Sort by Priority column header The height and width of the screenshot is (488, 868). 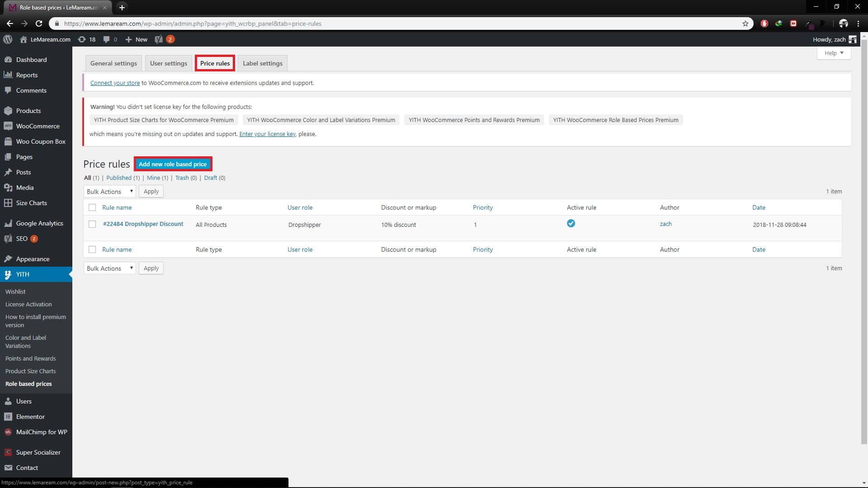pos(483,207)
